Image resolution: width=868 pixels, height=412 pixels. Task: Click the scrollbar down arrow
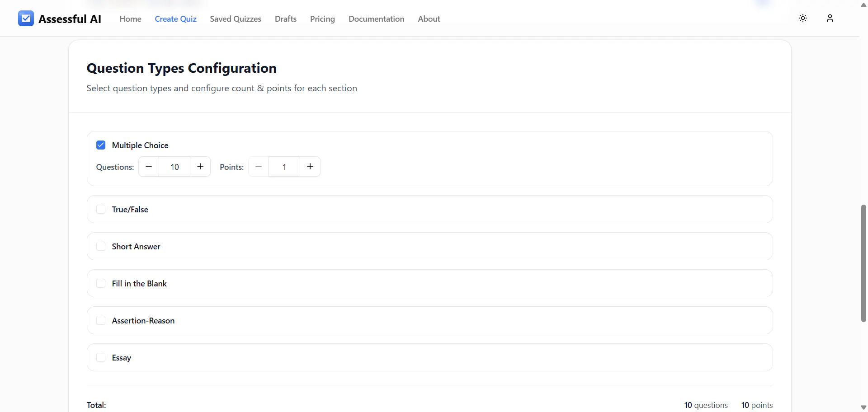(863, 407)
